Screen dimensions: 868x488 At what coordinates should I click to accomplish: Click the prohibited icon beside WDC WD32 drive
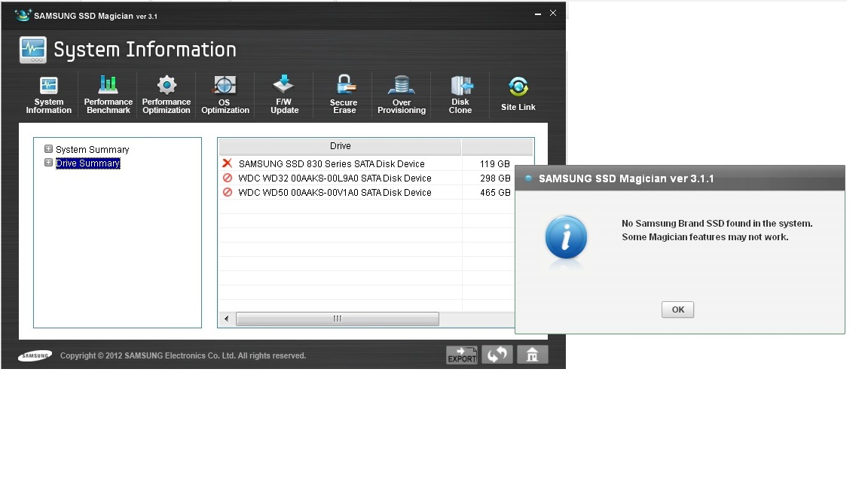click(227, 178)
